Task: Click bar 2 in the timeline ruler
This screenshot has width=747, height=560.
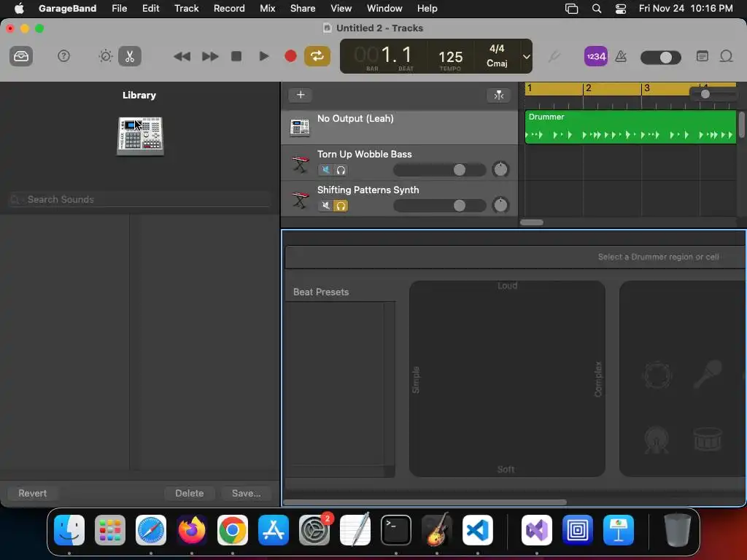Action: (x=589, y=88)
